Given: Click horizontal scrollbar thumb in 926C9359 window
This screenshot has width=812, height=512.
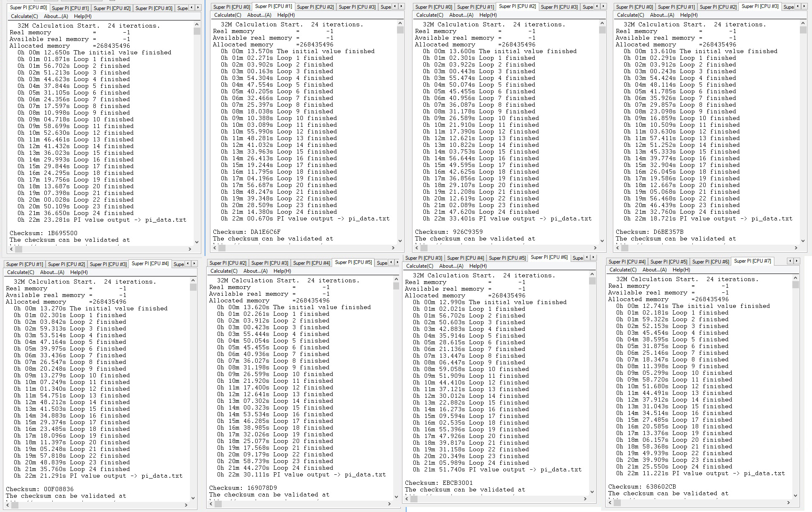Looking at the screenshot, I should [424, 248].
